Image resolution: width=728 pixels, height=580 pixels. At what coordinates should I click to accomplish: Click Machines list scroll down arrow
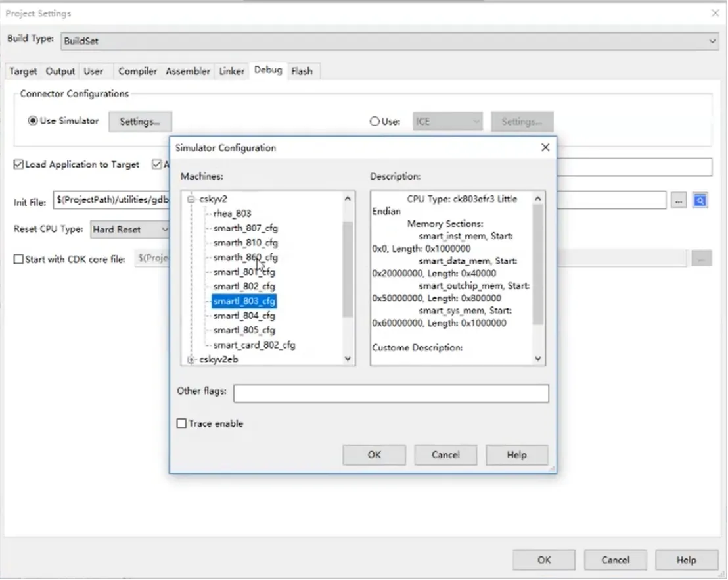[348, 358]
